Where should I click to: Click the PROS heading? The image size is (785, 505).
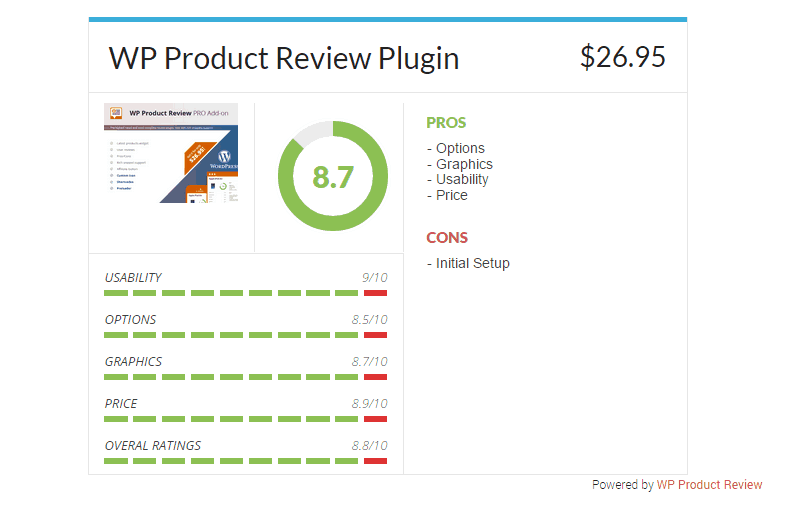coord(446,123)
